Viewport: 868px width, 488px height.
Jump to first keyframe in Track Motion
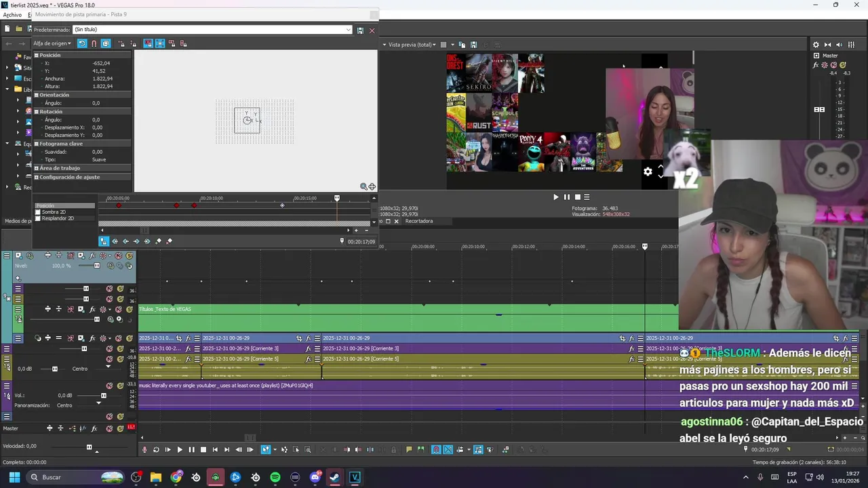115,241
